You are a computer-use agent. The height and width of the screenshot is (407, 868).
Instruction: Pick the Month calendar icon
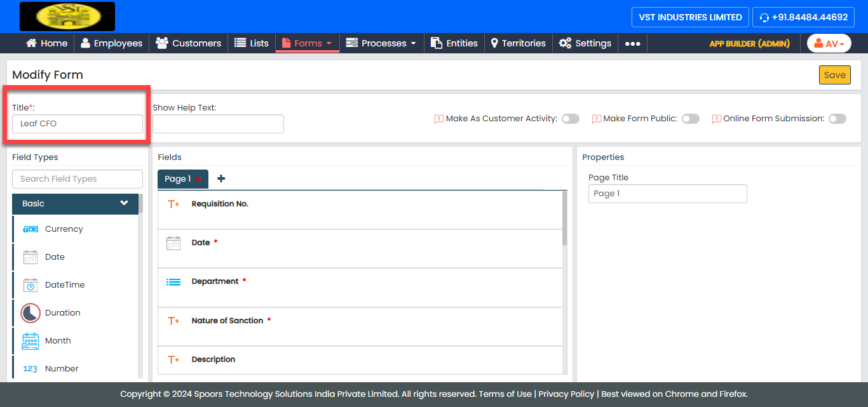click(x=31, y=341)
